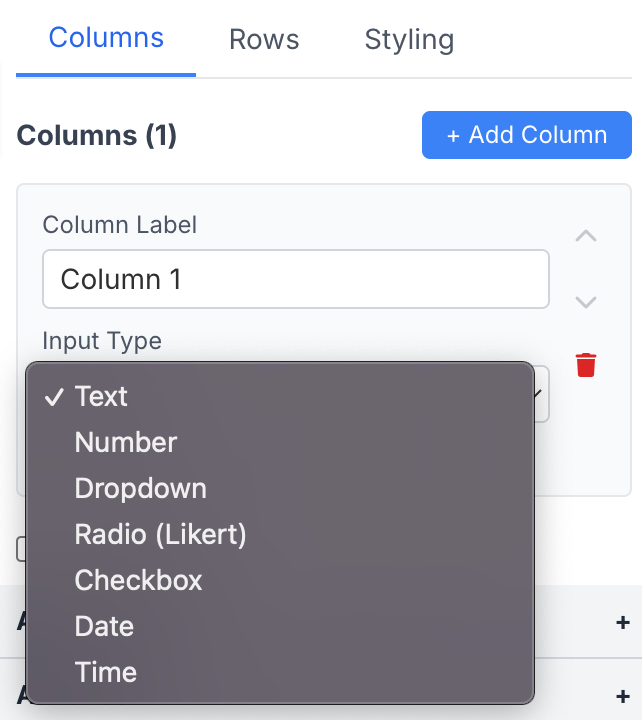
Task: Click the + Add Column button
Action: pos(526,135)
